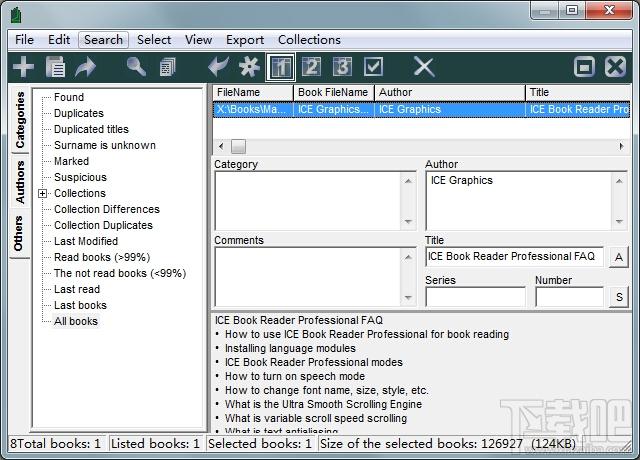Screen dimensions: 640x460
Task: Click the asterisk star toolbar icon
Action: point(249,67)
